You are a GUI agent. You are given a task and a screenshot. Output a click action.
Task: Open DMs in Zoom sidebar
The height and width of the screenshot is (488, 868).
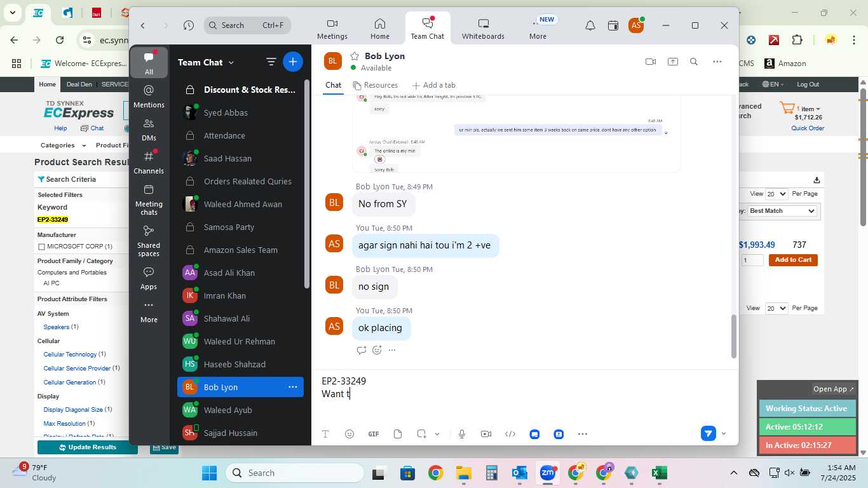click(149, 129)
